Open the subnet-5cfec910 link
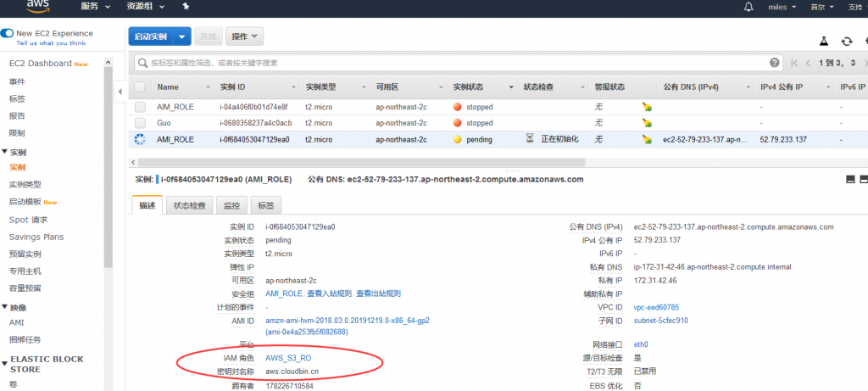 (x=661, y=320)
